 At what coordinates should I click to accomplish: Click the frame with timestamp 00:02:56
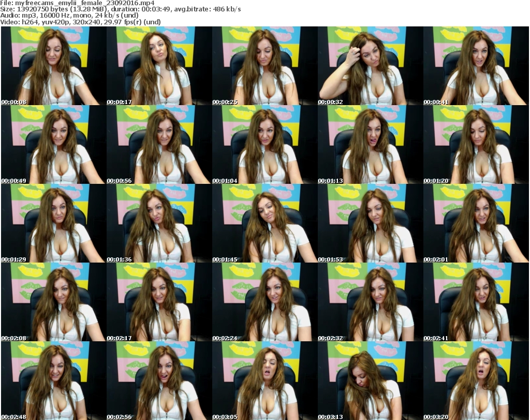pyautogui.click(x=159, y=381)
